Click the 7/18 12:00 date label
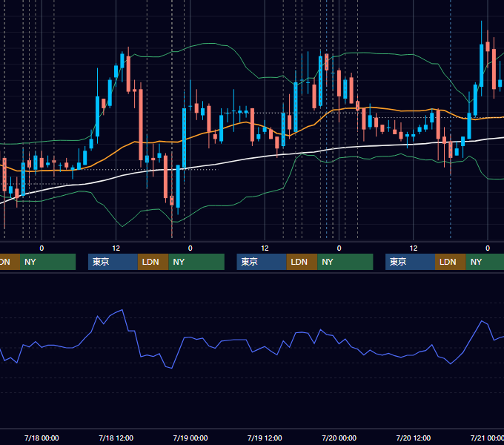 [116, 438]
